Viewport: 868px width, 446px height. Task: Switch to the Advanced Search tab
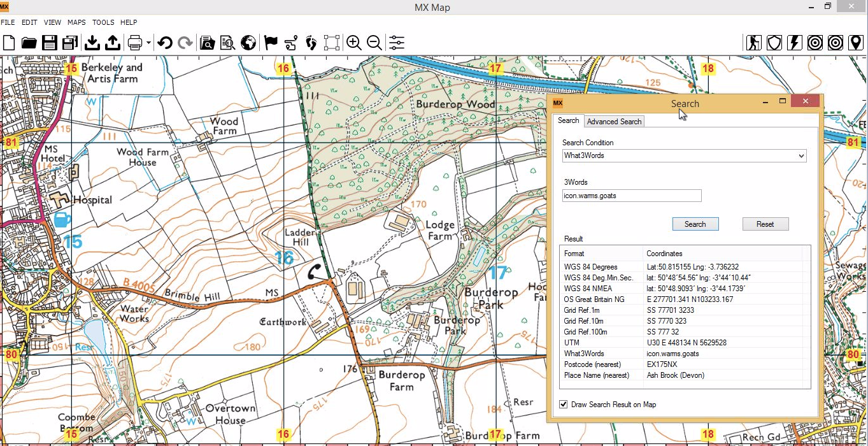tap(614, 122)
